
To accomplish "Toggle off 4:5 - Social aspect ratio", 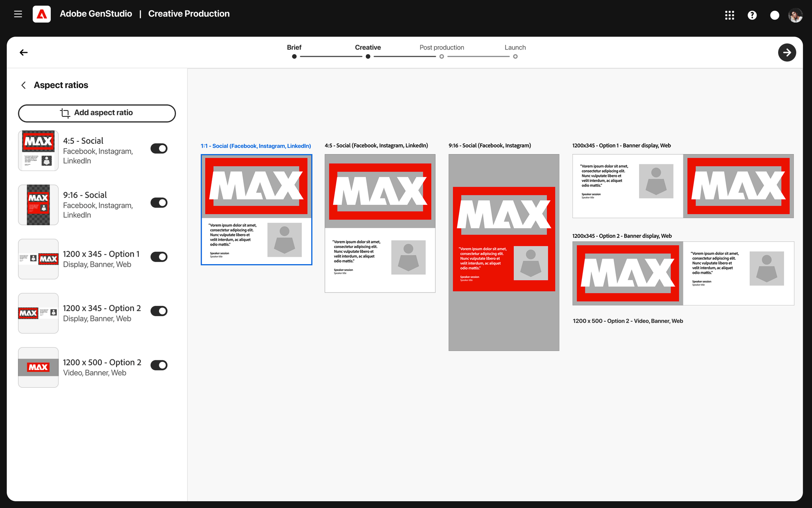I will [159, 149].
